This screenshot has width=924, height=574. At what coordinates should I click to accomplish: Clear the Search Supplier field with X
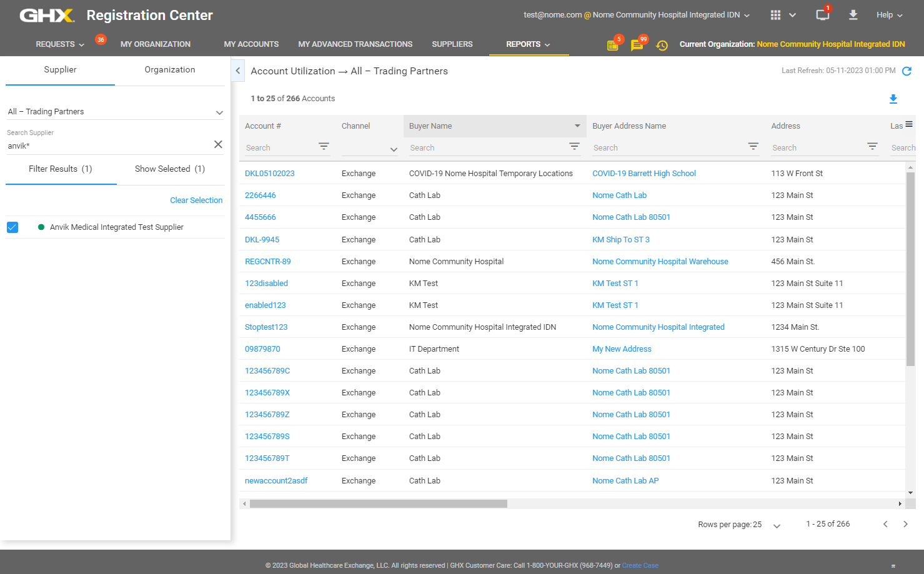(x=218, y=144)
